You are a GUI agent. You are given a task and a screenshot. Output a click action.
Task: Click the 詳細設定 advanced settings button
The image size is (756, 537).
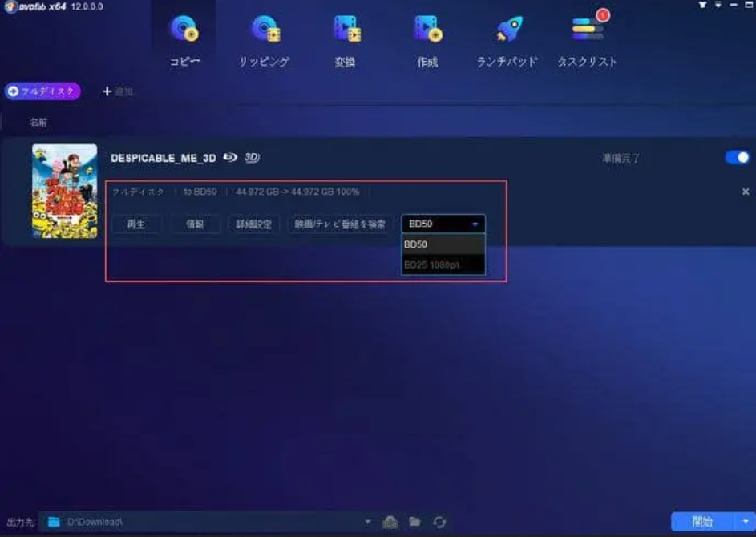click(253, 224)
